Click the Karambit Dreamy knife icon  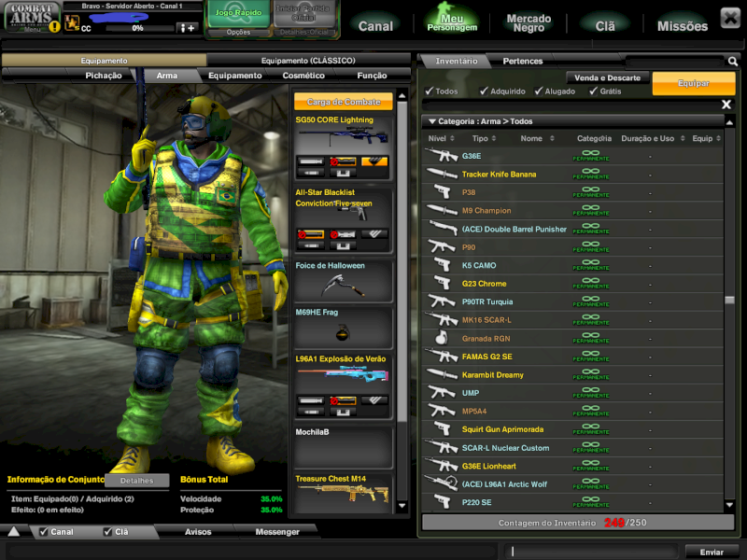[442, 374]
